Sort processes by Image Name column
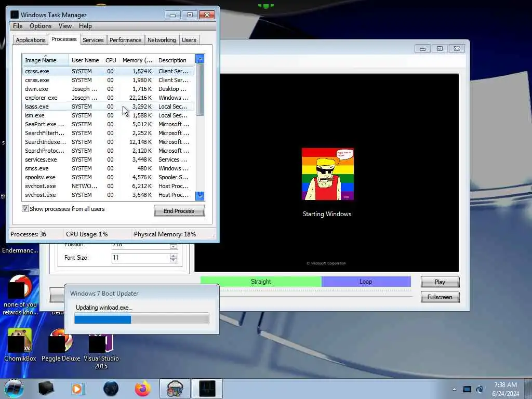Image resolution: width=532 pixels, height=399 pixels. [x=46, y=60]
